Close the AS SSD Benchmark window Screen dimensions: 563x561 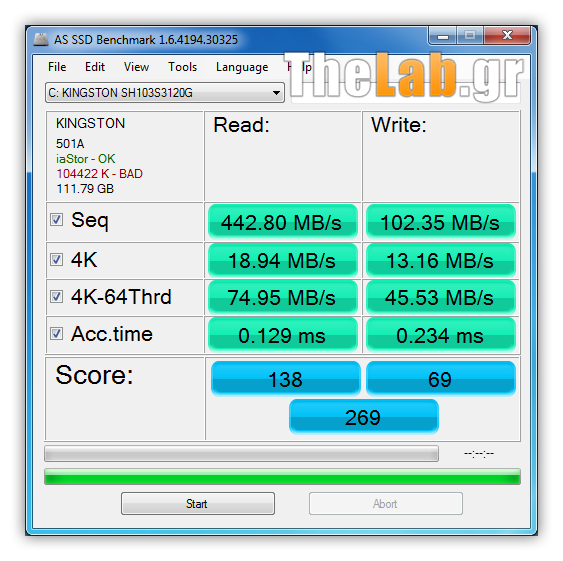pos(507,36)
